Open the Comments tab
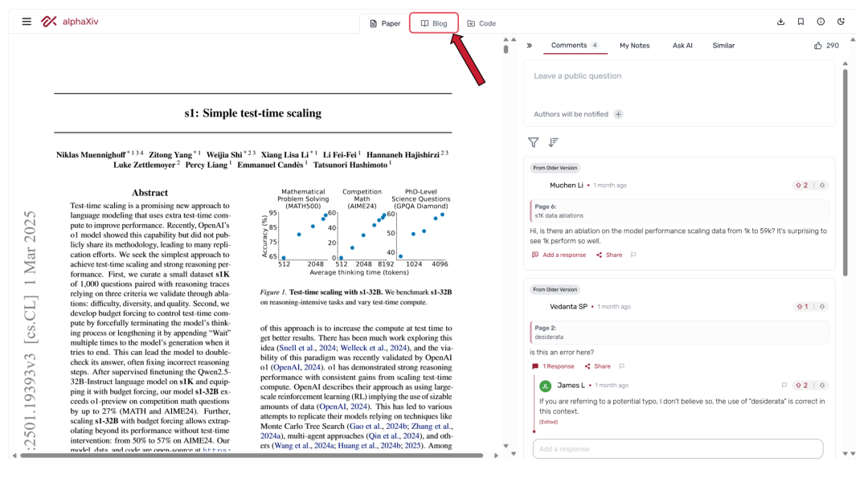Viewport: 868px width, 478px height. click(x=575, y=45)
